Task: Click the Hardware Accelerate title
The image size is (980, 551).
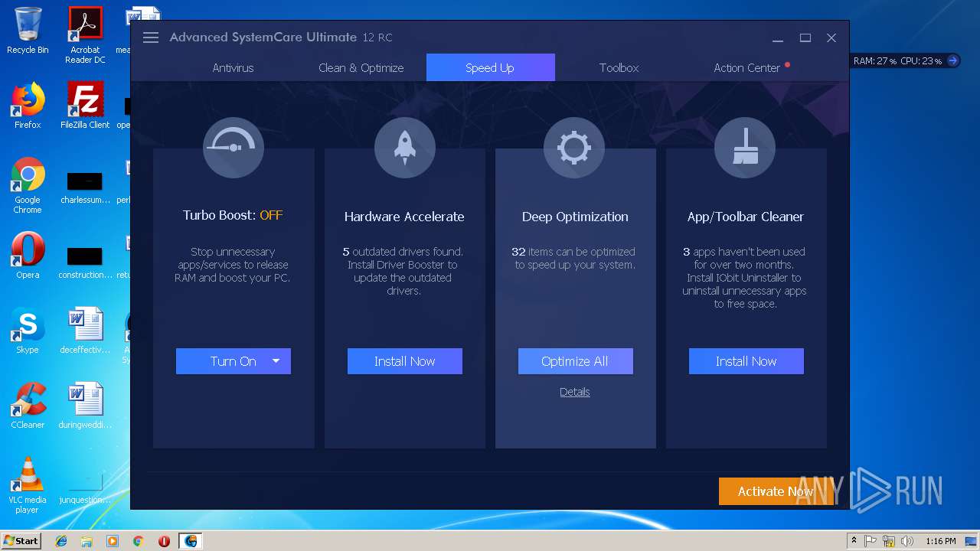Action: [x=404, y=217]
